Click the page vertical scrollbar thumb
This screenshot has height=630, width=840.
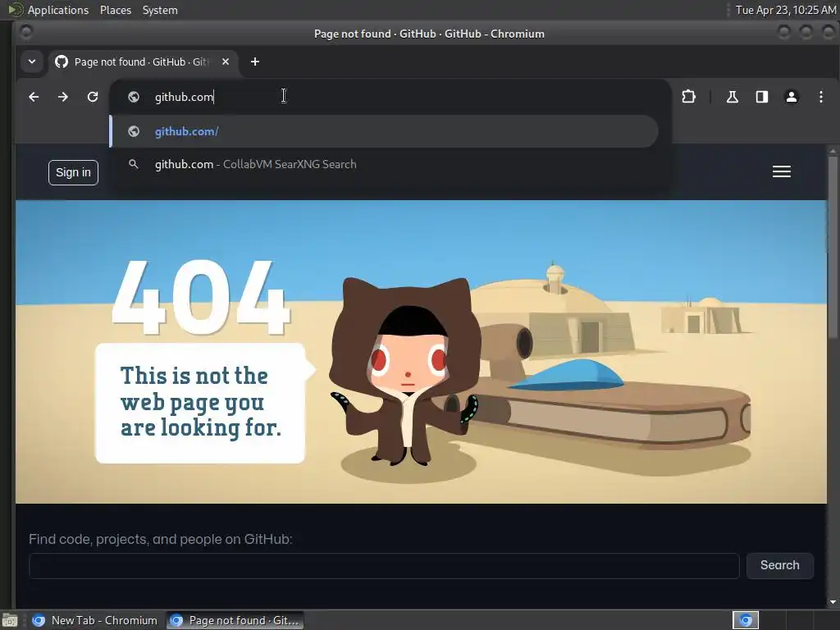click(833, 246)
